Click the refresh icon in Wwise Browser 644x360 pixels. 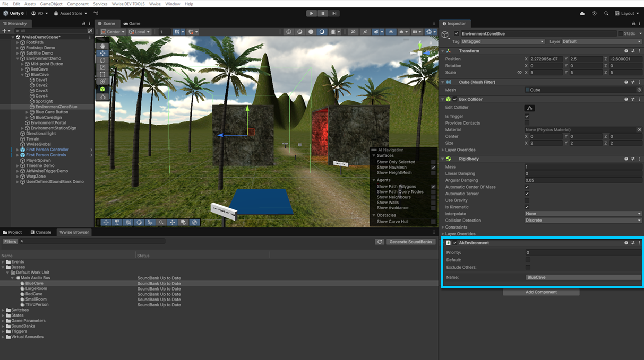[x=379, y=242]
